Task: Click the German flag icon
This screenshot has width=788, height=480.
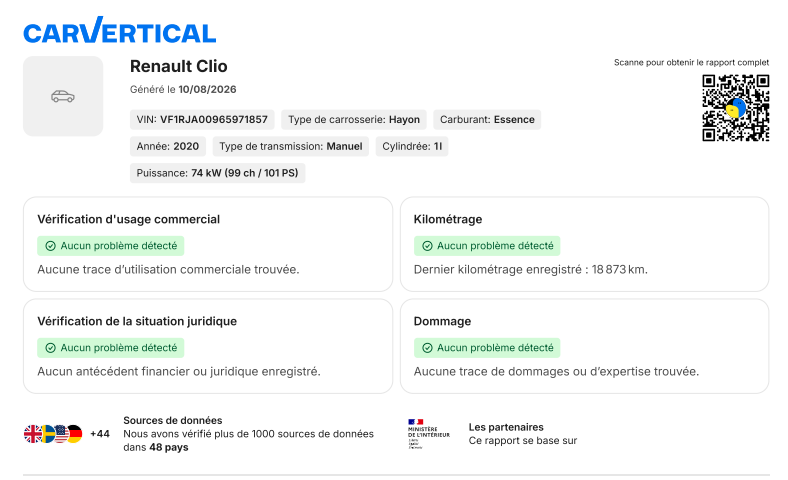Action: click(74, 434)
